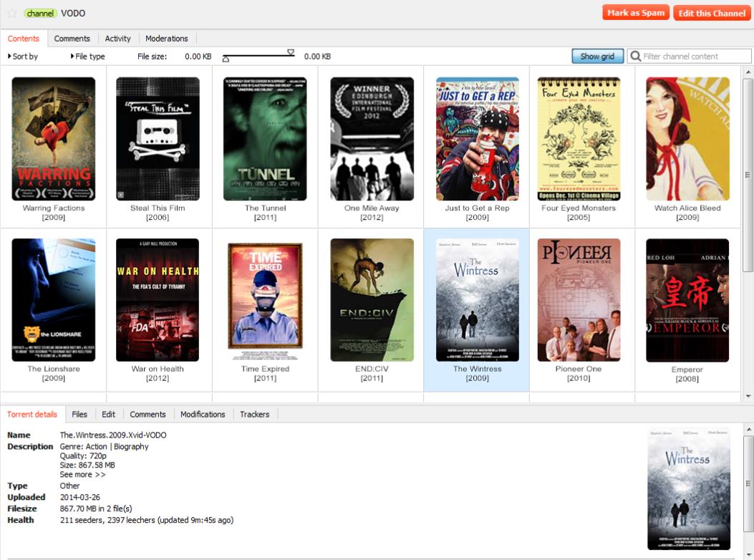Select the END:CIV poster
The width and height of the screenshot is (754, 560).
coord(372,300)
